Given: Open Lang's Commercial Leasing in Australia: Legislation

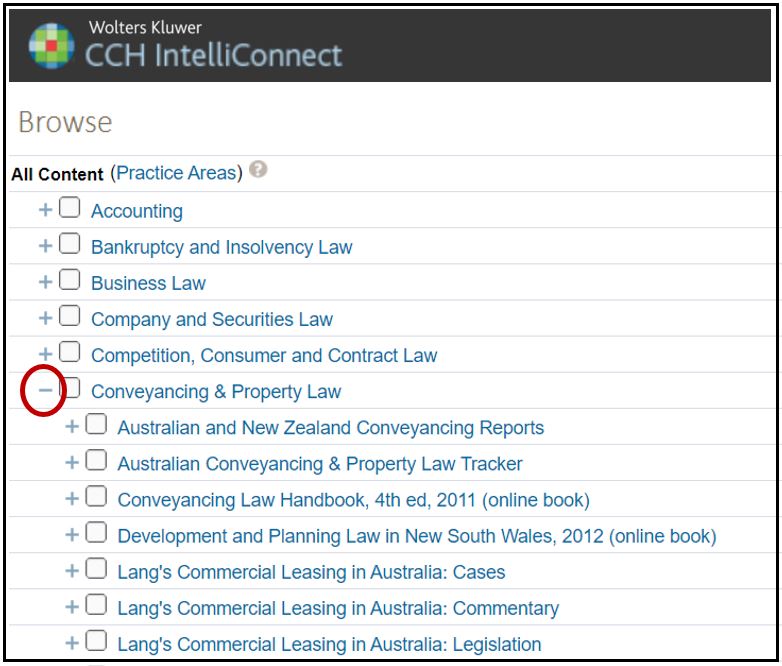Looking at the screenshot, I should [x=329, y=644].
